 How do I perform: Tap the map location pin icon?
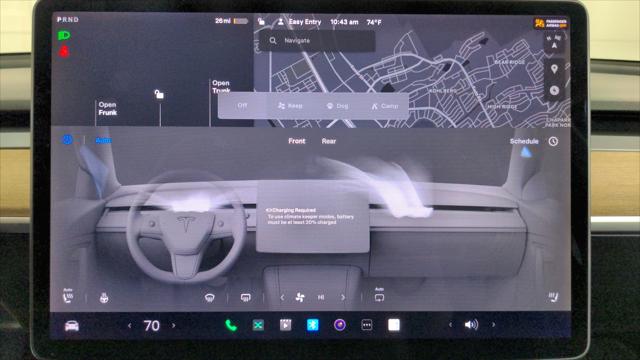[x=554, y=69]
